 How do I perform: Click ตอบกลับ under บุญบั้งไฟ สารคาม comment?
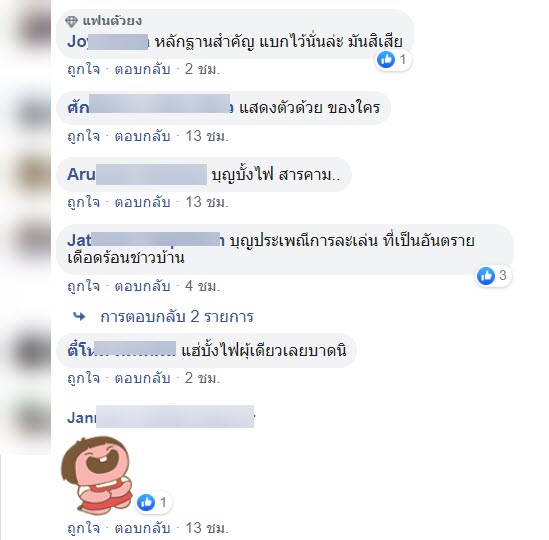tap(143, 202)
